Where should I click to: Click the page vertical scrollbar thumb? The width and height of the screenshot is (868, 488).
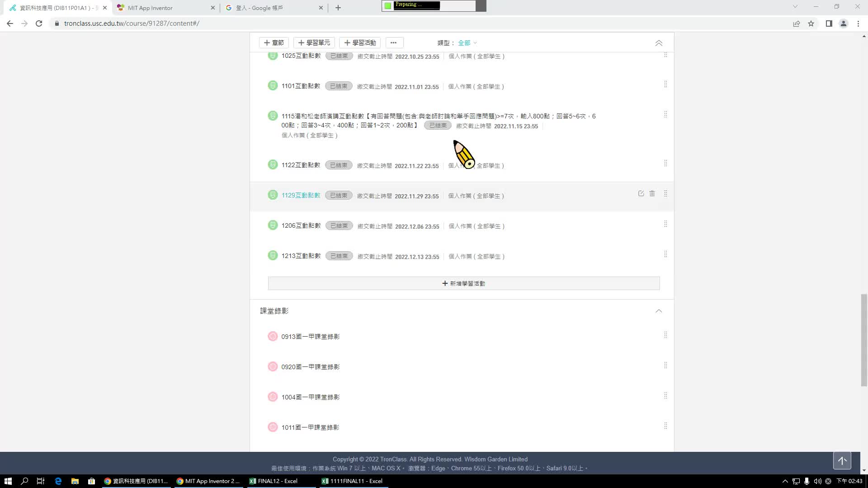(x=864, y=340)
